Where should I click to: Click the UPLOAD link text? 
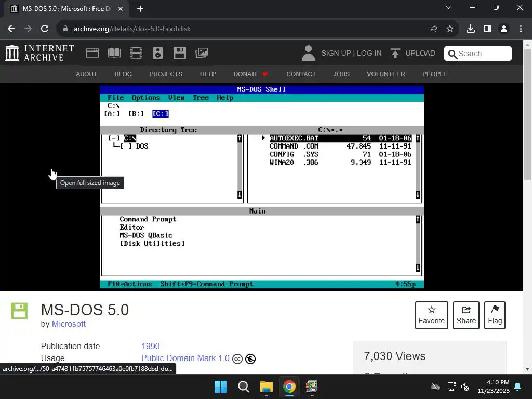(420, 54)
